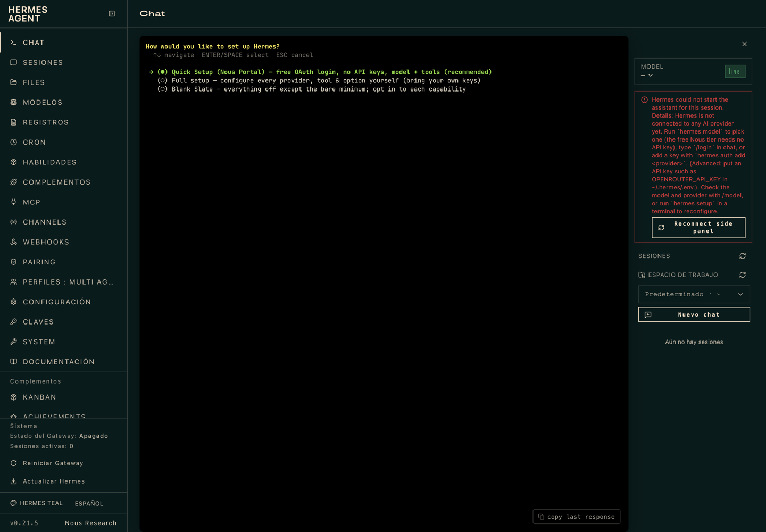Image resolution: width=766 pixels, height=532 pixels.
Task: Click the v0.21.5 version text
Action: pyautogui.click(x=24, y=523)
